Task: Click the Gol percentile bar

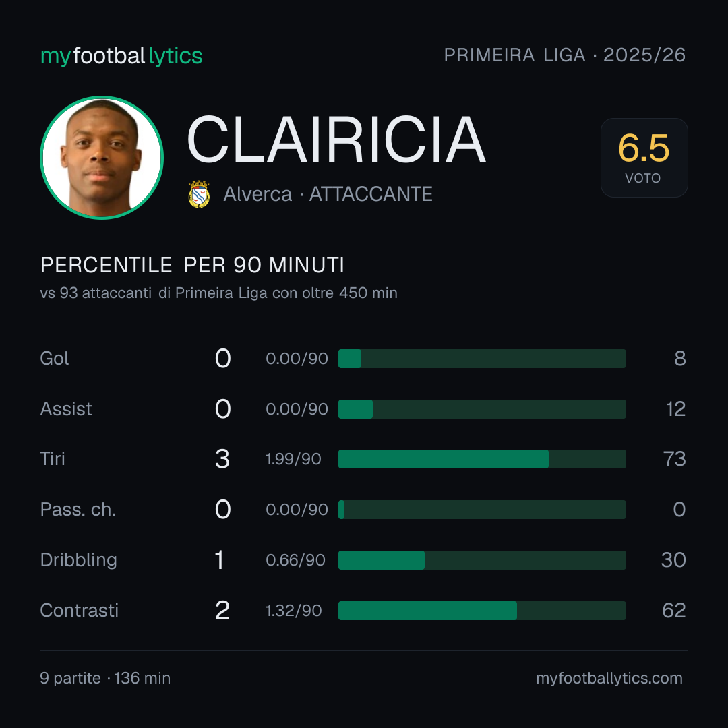Action: [x=482, y=359]
